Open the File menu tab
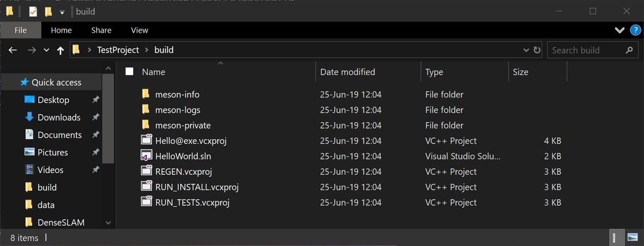 click(20, 30)
